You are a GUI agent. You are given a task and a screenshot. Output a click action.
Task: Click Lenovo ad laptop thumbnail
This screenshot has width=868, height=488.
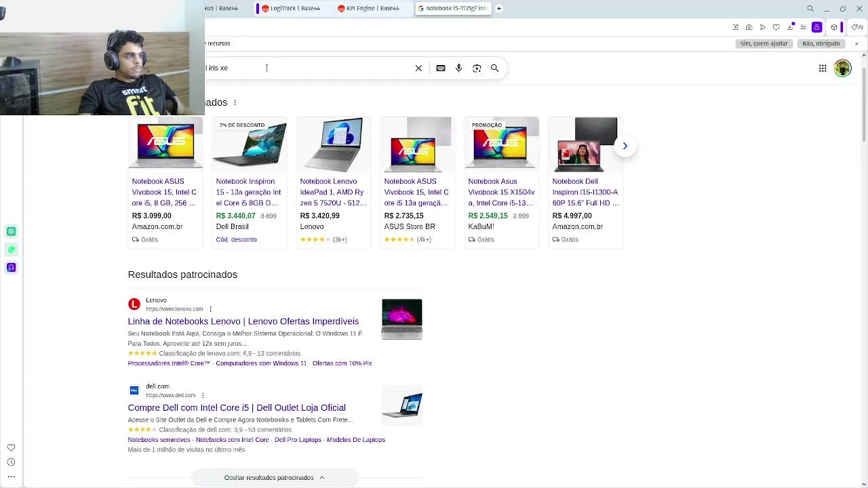[x=401, y=319]
